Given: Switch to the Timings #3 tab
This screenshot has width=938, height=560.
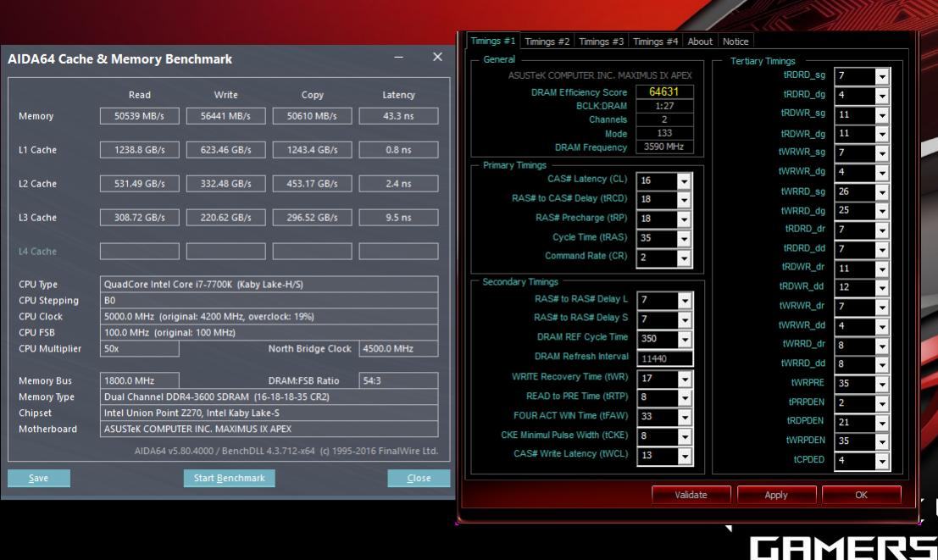Looking at the screenshot, I should pyautogui.click(x=601, y=42).
